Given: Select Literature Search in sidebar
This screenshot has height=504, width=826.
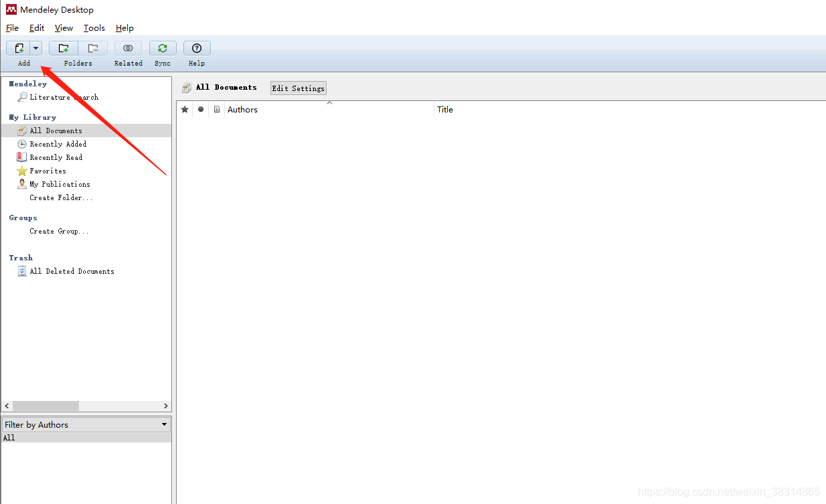Looking at the screenshot, I should coord(64,97).
